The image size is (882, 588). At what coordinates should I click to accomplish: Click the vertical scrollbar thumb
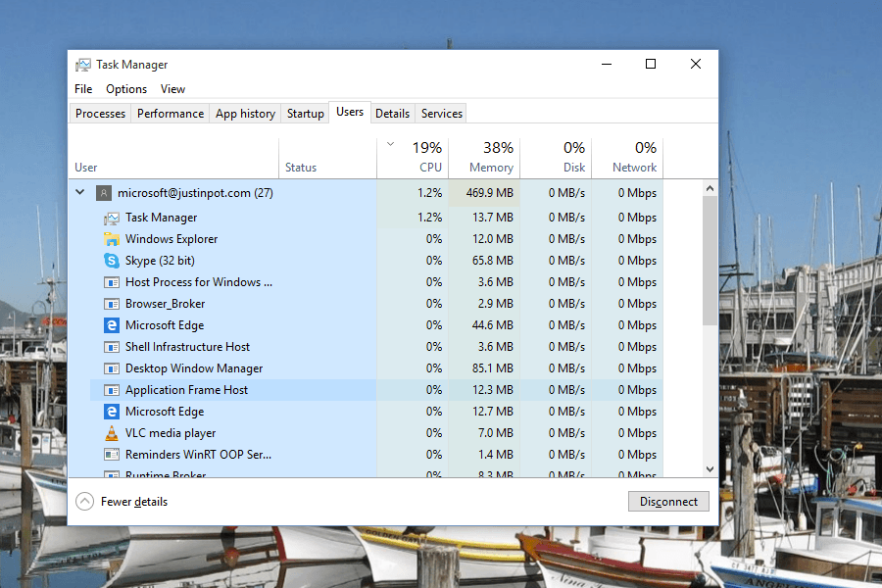click(710, 261)
